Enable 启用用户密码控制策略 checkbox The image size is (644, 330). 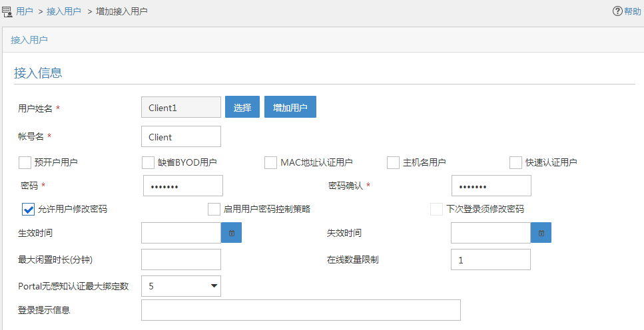pyautogui.click(x=214, y=209)
